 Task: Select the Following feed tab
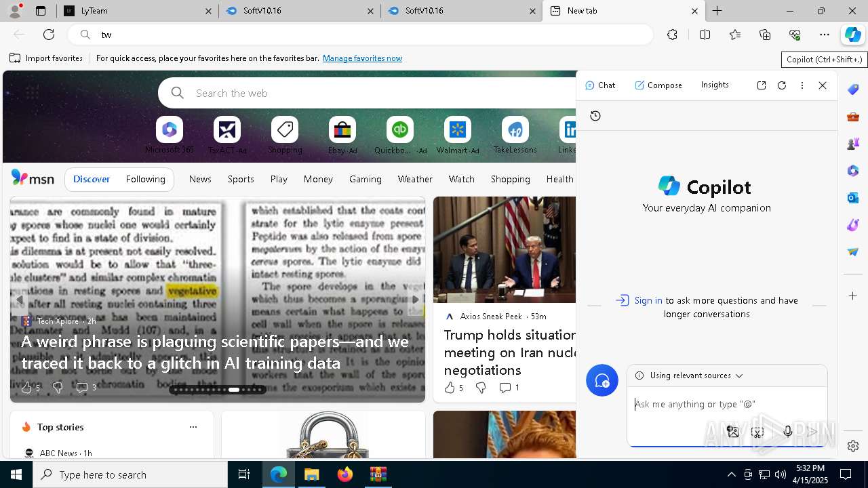click(146, 179)
